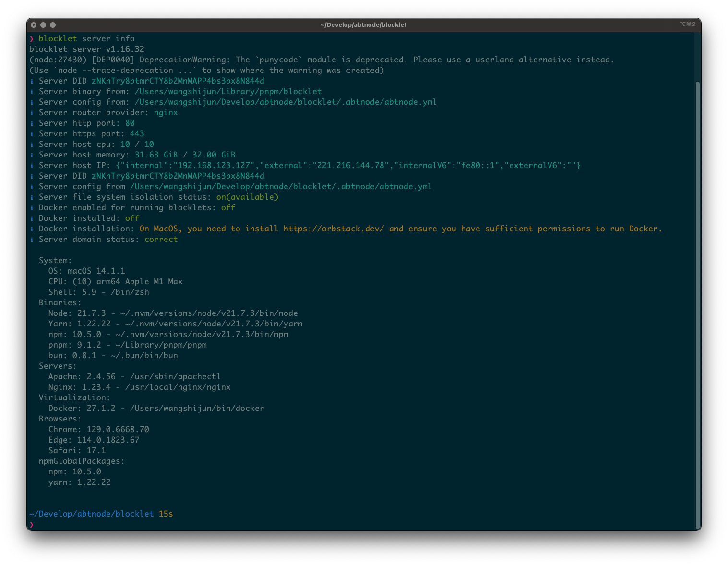Viewport: 728px width, 566px height.
Task: Click the abtnode.yml path after 'config from:'
Action: (285, 102)
